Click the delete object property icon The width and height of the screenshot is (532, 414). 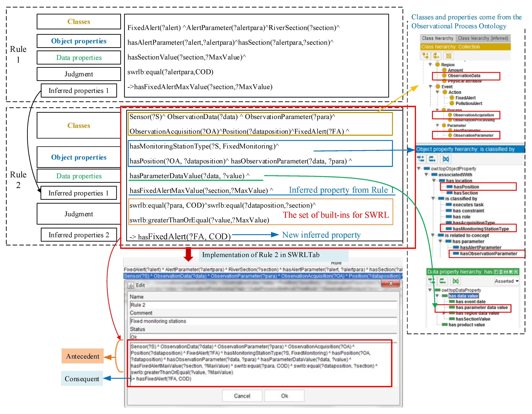tap(446, 159)
